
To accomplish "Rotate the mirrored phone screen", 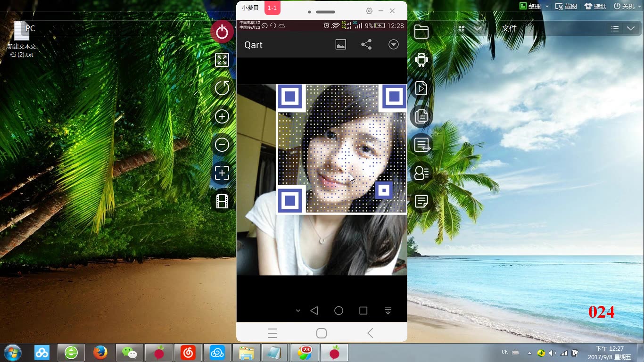I will pyautogui.click(x=222, y=88).
